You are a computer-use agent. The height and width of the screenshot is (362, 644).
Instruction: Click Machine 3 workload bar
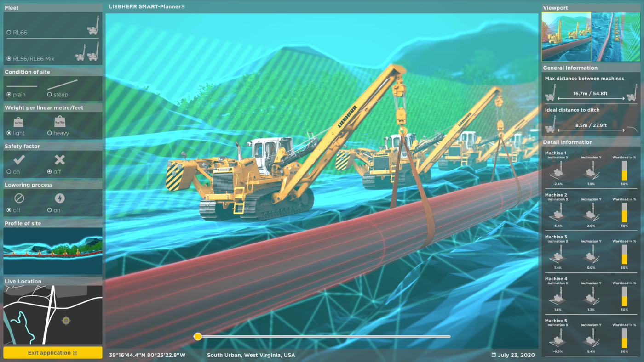pyautogui.click(x=624, y=255)
